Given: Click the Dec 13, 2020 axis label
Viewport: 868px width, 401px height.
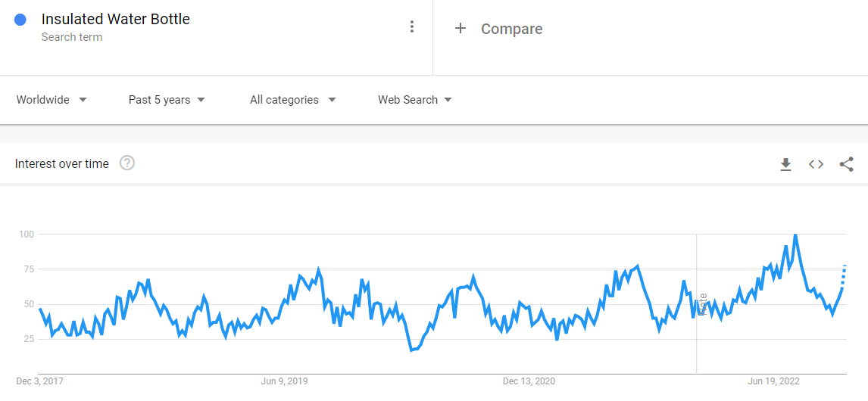Looking at the screenshot, I should pos(529,381).
